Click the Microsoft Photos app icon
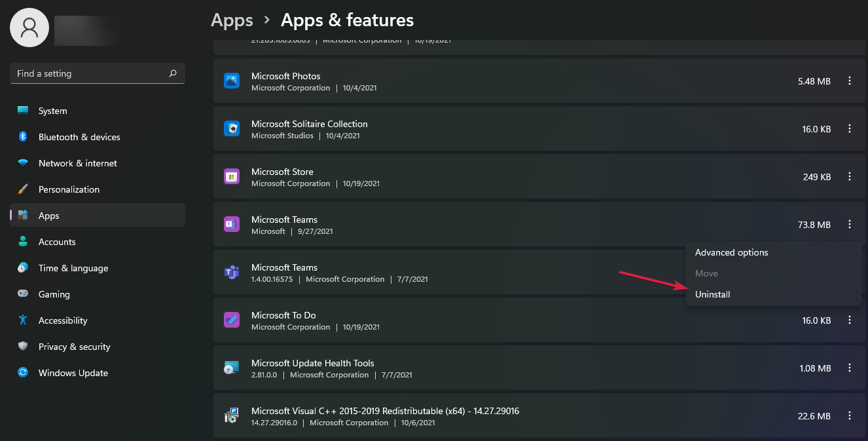868x441 pixels. coord(232,81)
